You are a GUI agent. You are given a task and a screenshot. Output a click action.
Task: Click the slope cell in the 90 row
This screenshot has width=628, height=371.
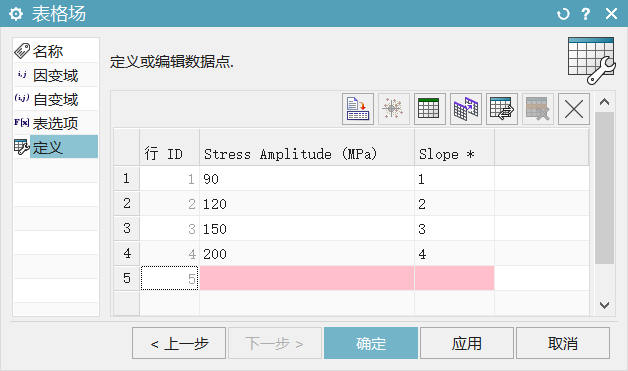coord(455,179)
